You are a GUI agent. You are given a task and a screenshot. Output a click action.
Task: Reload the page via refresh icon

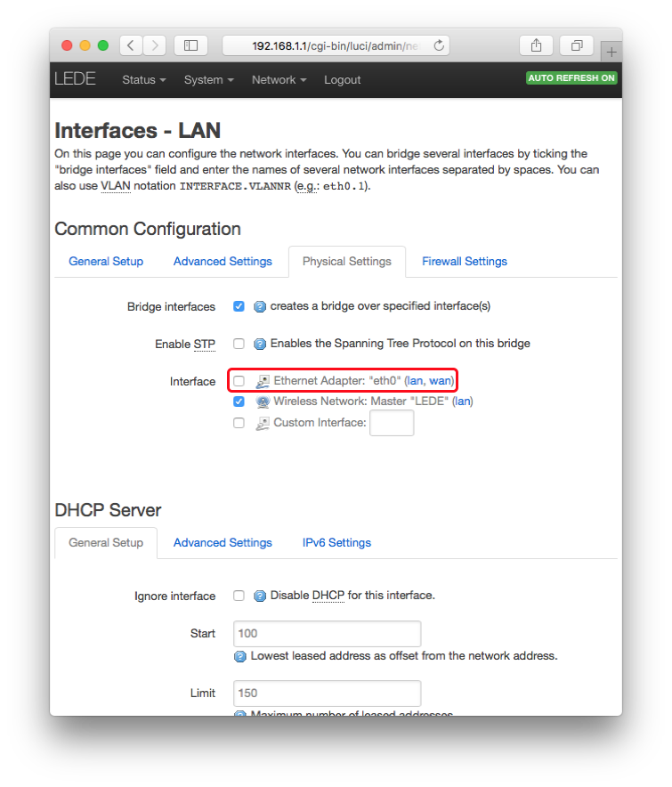coord(439,45)
